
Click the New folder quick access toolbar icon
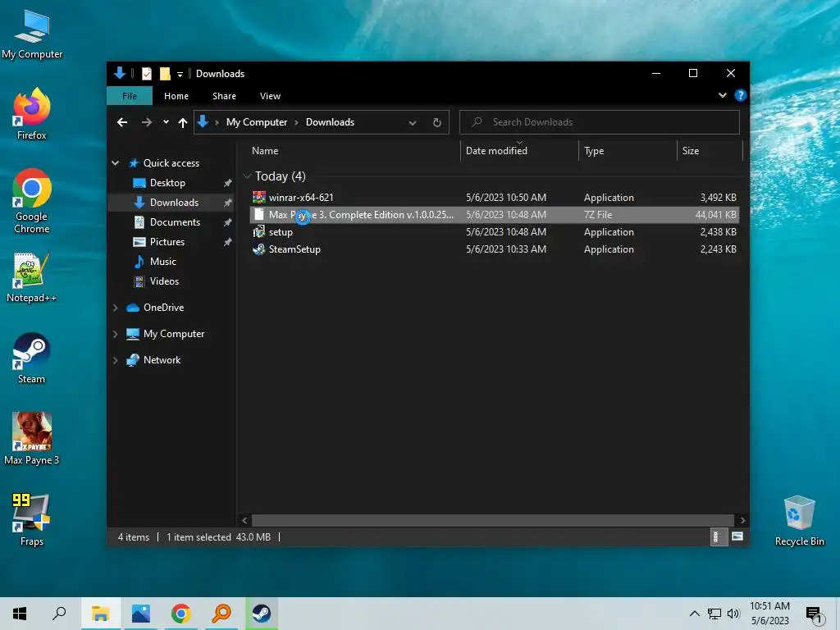point(165,74)
